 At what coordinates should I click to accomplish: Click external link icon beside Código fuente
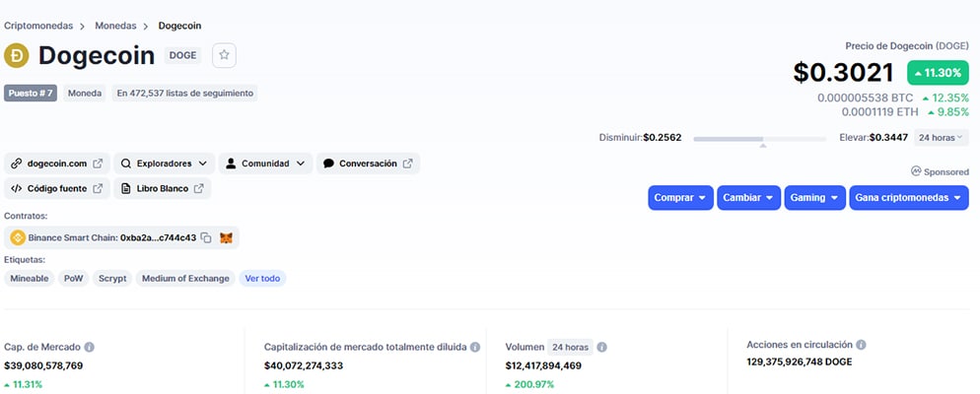(x=98, y=188)
